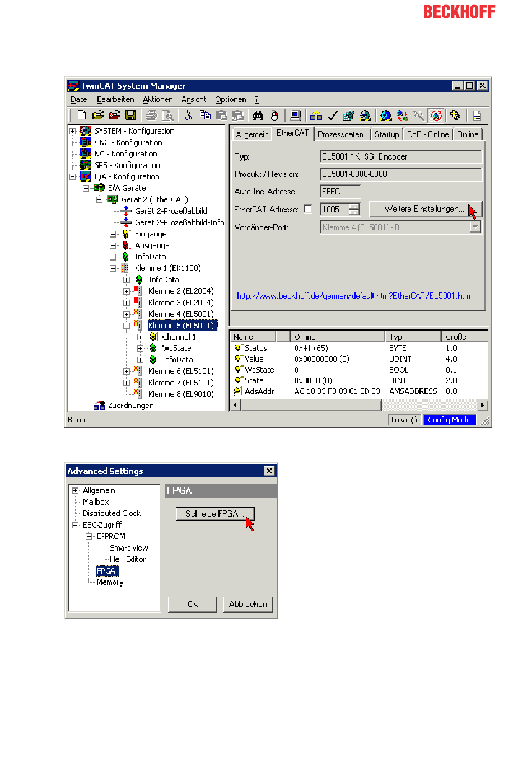532x767 pixels.
Task: Click the Print Preview toolbar icon
Action: pyautogui.click(x=167, y=115)
